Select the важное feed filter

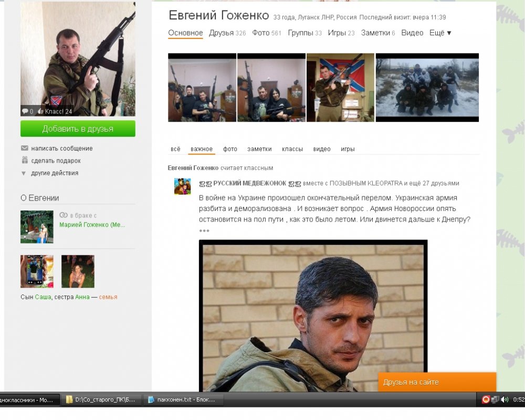pos(202,149)
